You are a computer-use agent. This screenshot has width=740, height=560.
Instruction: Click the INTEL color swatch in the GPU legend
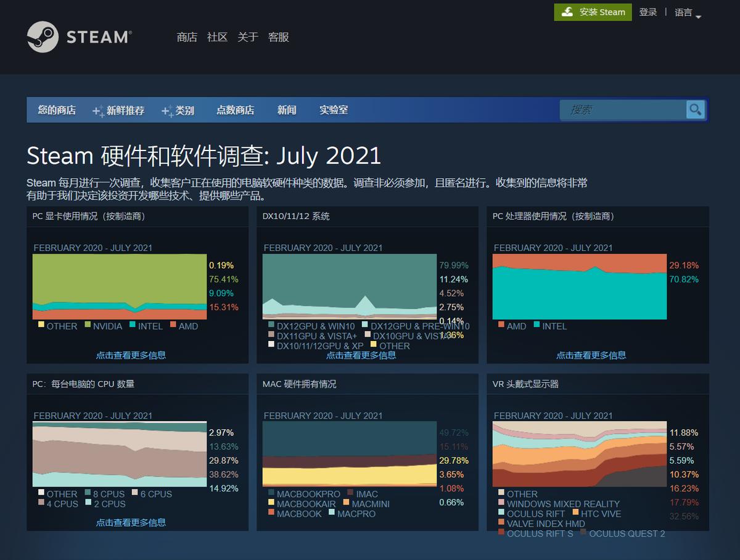[132, 326]
